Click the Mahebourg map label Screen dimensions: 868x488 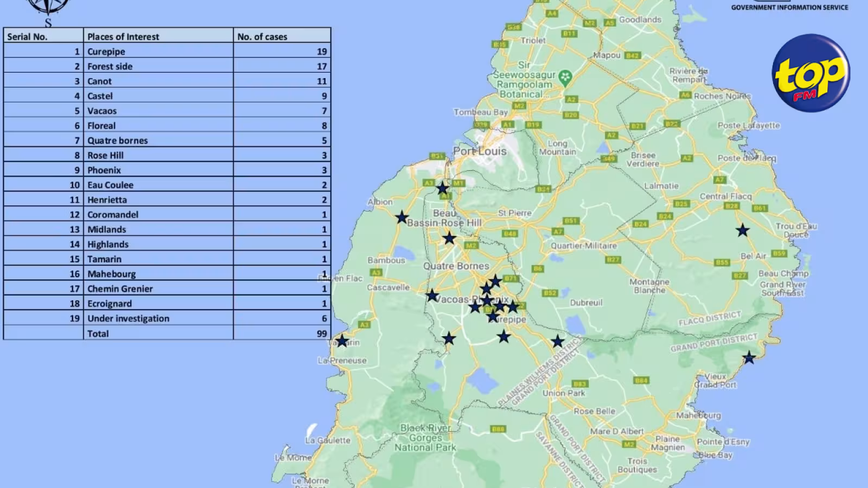click(698, 415)
